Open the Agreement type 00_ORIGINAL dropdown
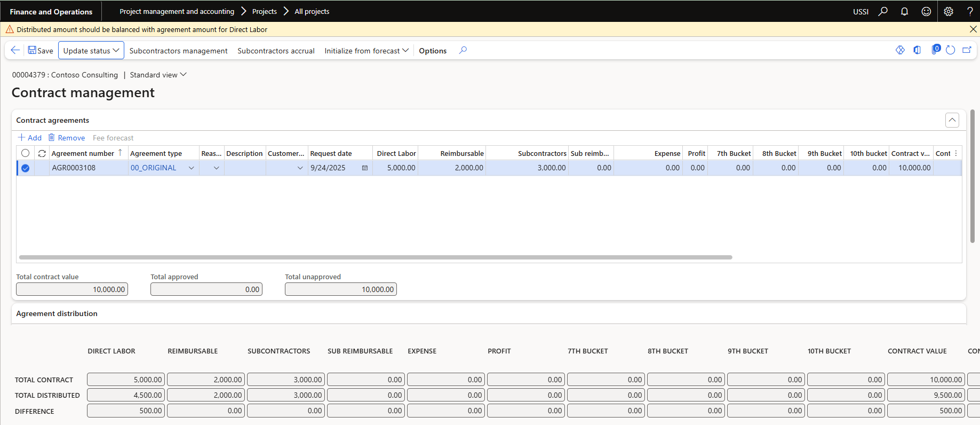The width and height of the screenshot is (980, 425). [192, 168]
